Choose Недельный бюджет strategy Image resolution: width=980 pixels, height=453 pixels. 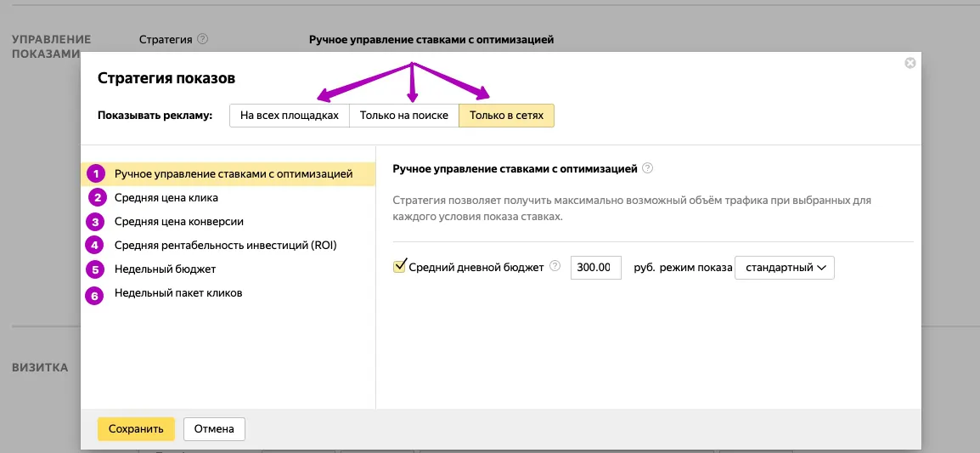point(165,269)
